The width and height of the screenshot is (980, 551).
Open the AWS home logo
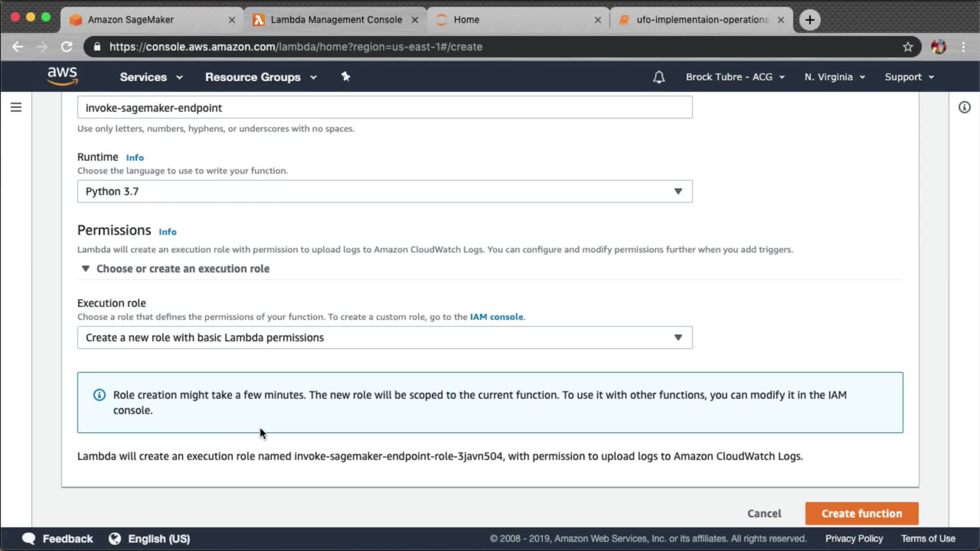point(62,76)
